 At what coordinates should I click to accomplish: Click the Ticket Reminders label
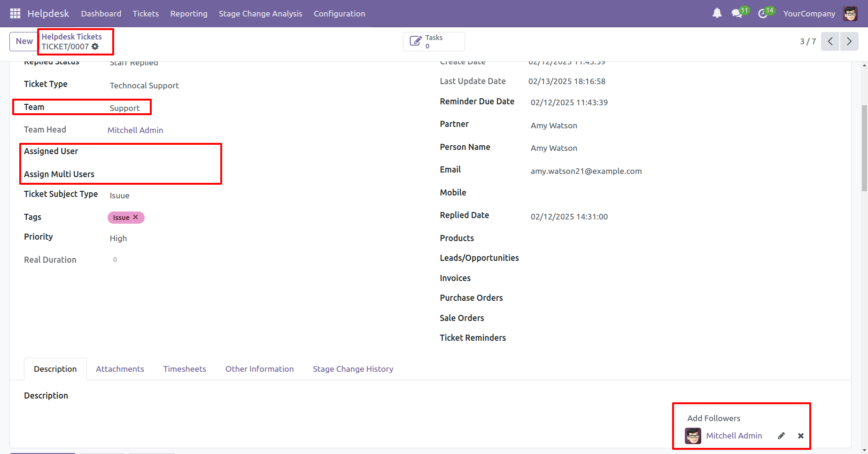click(473, 338)
